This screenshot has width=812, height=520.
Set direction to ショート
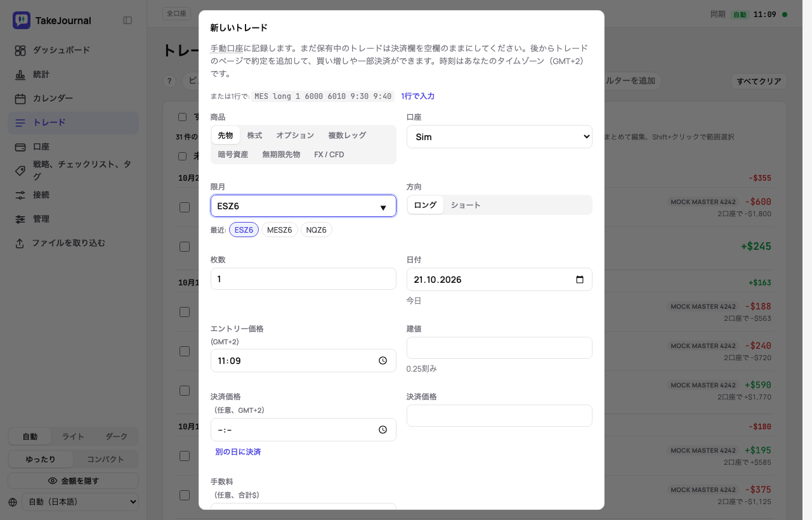pyautogui.click(x=466, y=205)
